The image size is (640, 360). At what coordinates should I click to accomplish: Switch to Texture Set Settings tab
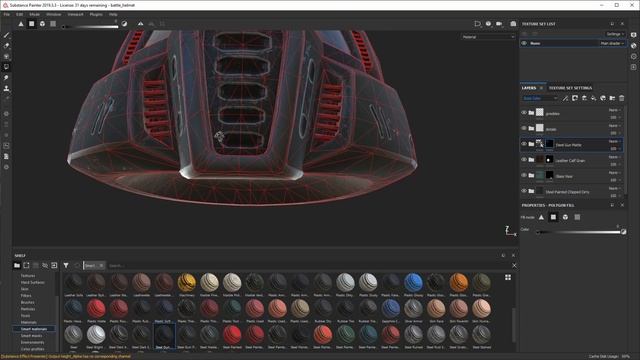click(570, 88)
